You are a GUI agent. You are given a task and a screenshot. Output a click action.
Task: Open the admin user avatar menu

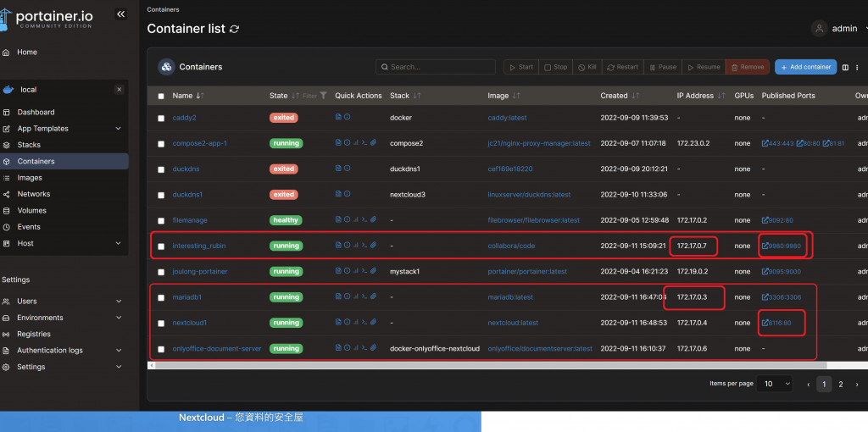[820, 29]
